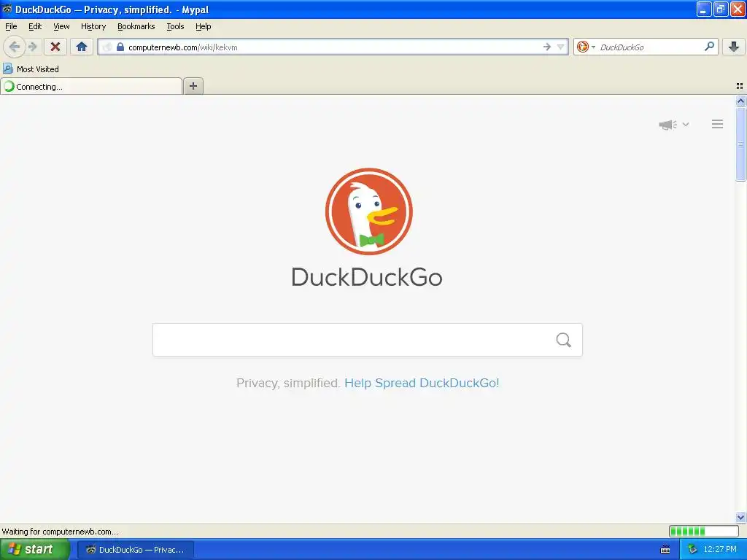
Task: Click the search magnifier in DuckDuckGo box
Action: point(564,340)
